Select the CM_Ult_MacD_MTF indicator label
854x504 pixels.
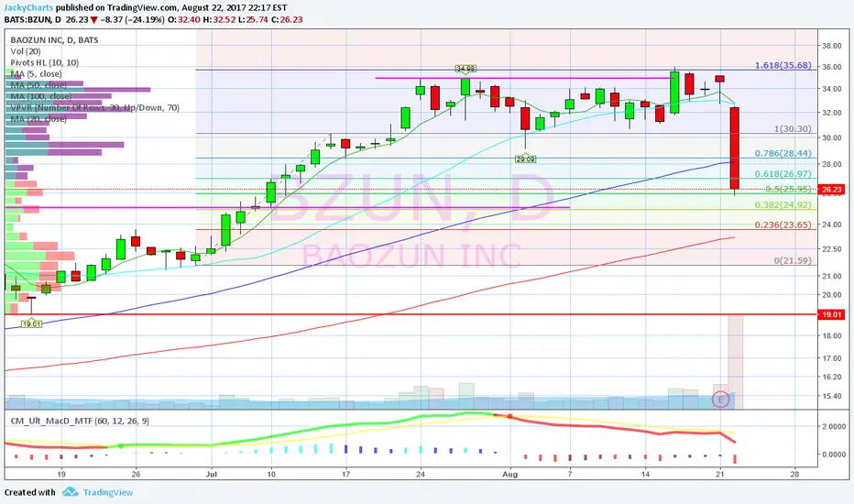[x=80, y=421]
